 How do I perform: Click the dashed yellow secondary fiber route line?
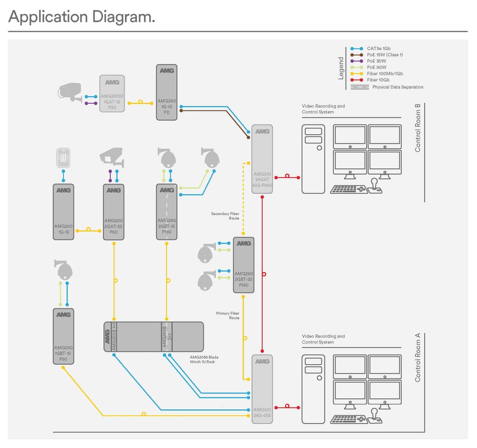coord(243,198)
